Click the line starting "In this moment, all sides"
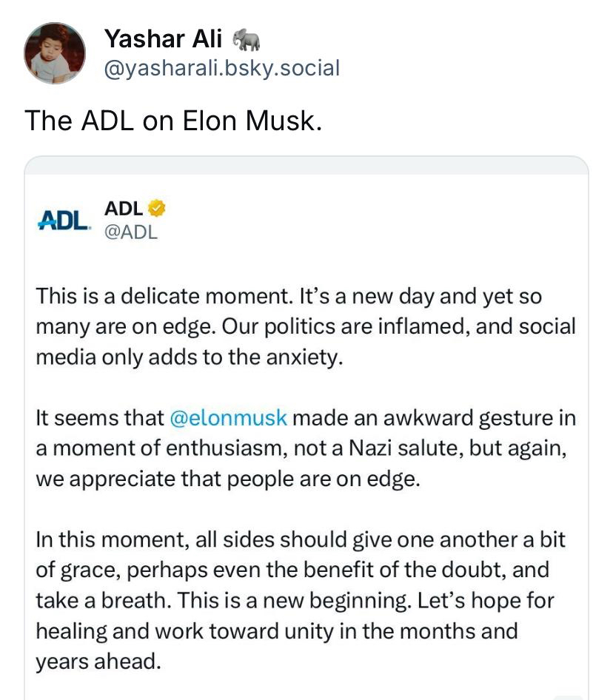Screen dimensions: 613x700 [x=300, y=539]
